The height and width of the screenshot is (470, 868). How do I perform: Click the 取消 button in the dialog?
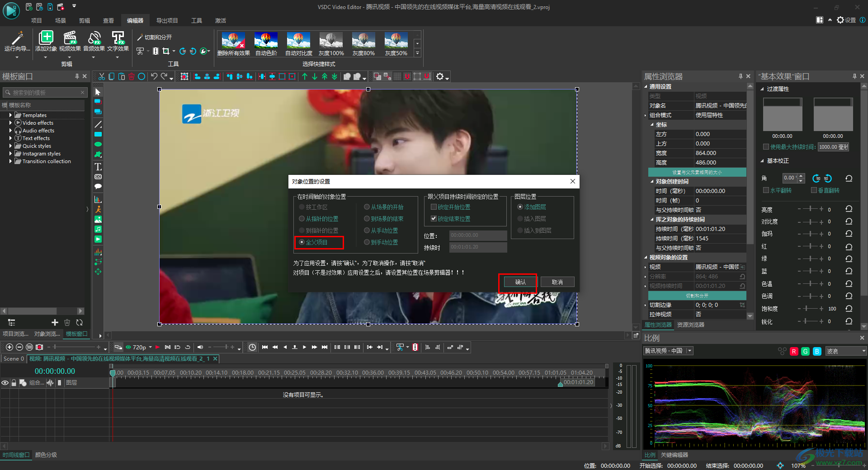click(557, 282)
